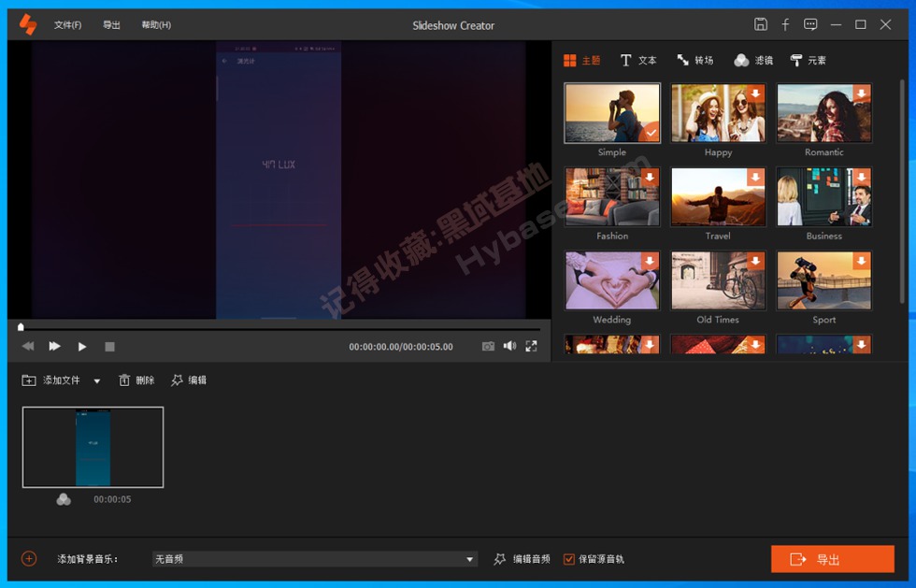Viewport: 916px width, 588px height.
Task: Toggle the 保留源音轨 checkbox
Action: pyautogui.click(x=568, y=559)
